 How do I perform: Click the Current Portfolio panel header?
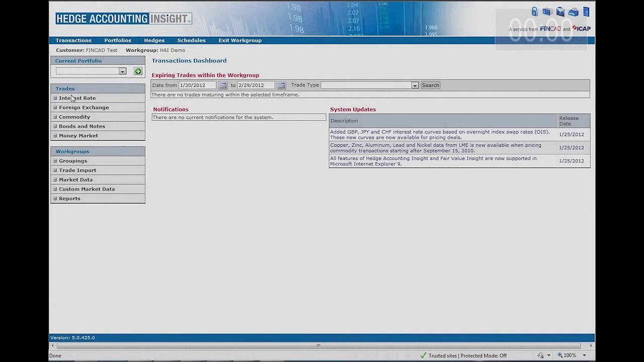(98, 61)
